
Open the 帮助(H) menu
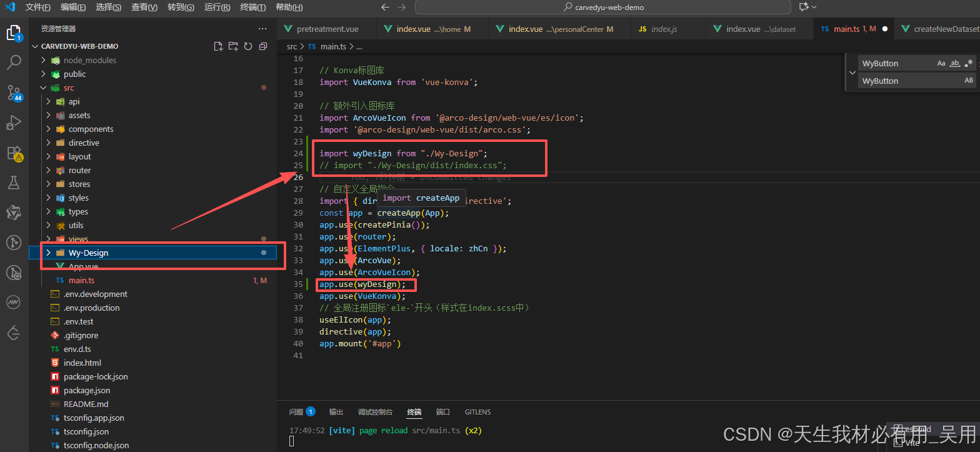tap(289, 8)
